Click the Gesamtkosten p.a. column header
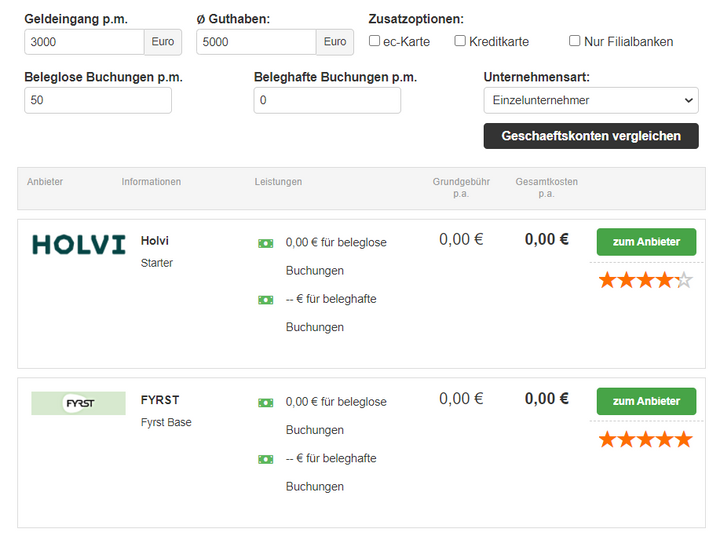The height and width of the screenshot is (535, 720). 546,187
